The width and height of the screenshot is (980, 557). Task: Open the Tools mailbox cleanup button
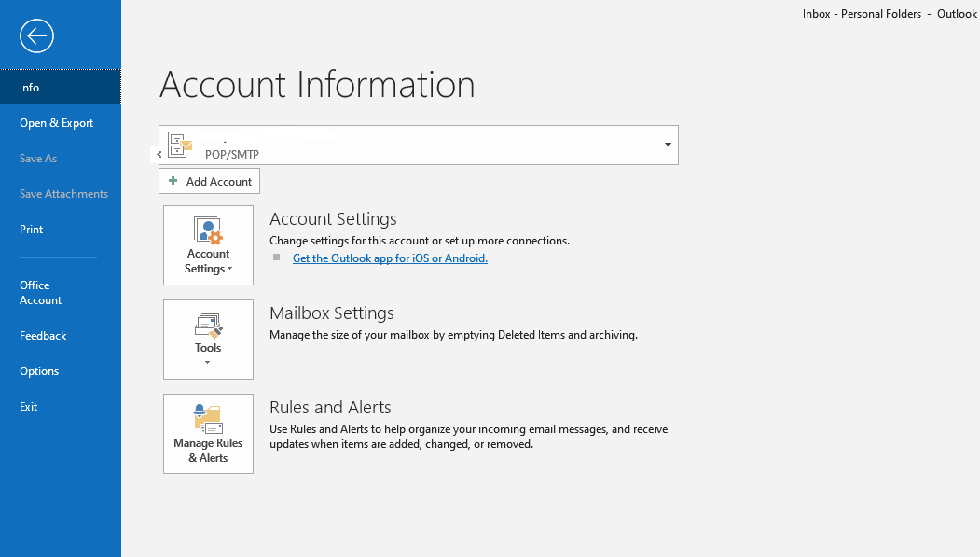click(x=208, y=340)
